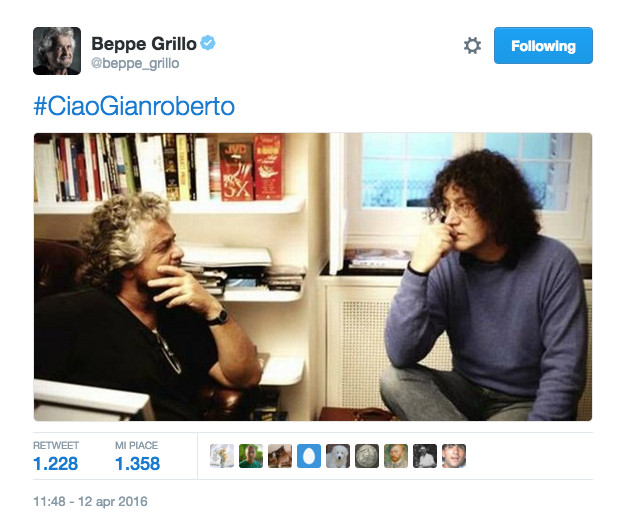Click the black and white photo avatar
This screenshot has width=630, height=520.
click(425, 456)
